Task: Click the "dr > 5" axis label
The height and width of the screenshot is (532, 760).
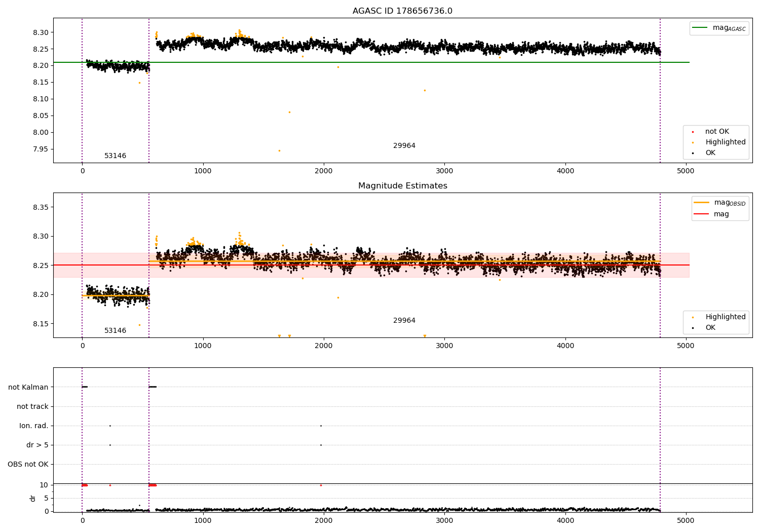Action: 37,445
